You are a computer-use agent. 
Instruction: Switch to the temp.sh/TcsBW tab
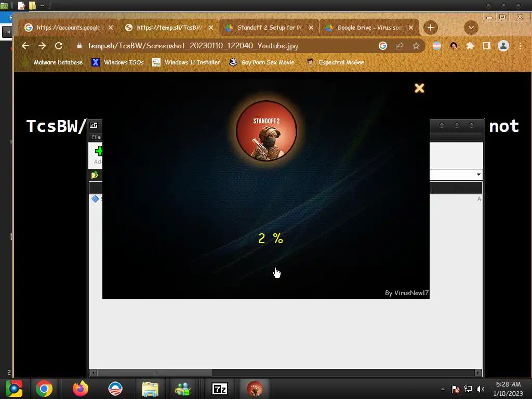click(169, 28)
